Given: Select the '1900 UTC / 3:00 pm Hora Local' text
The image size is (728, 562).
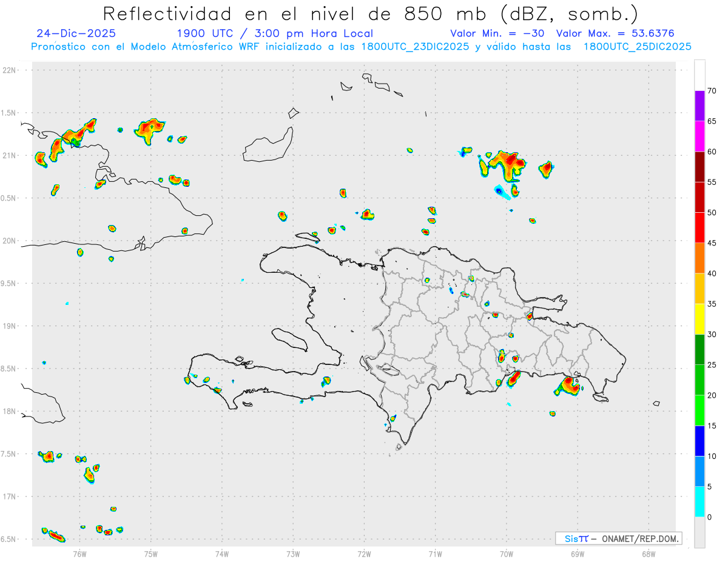Looking at the screenshot, I should pos(275,33).
